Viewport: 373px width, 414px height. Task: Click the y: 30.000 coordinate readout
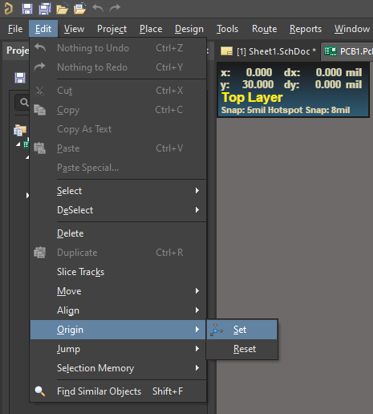coord(247,84)
